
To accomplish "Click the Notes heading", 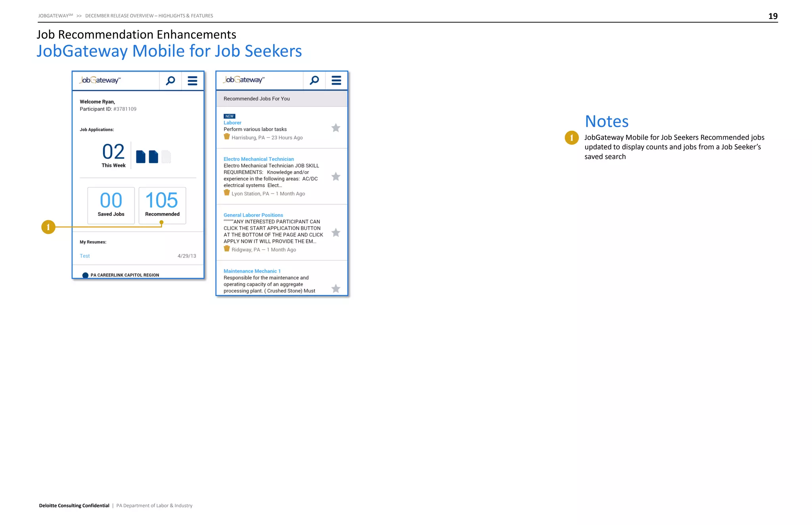I will click(607, 121).
